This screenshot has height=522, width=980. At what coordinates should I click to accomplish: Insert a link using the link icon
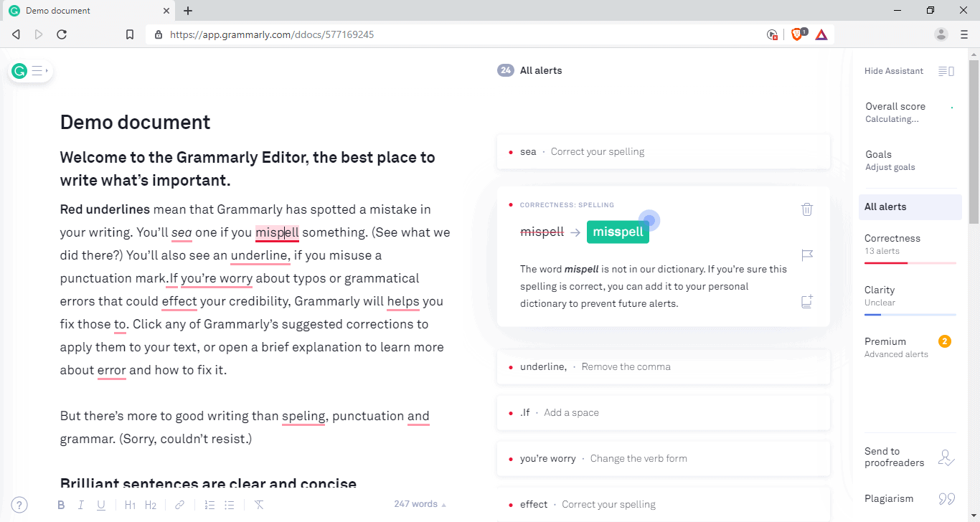[179, 504]
